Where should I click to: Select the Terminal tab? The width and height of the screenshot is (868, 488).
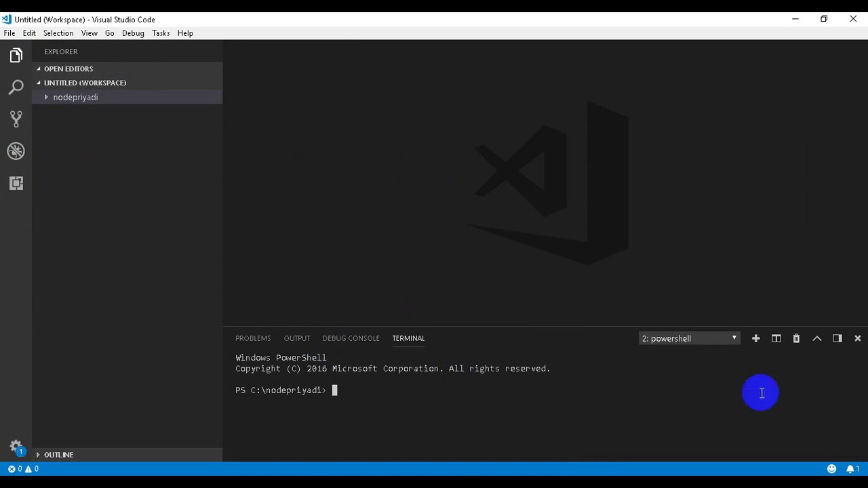pyautogui.click(x=408, y=338)
